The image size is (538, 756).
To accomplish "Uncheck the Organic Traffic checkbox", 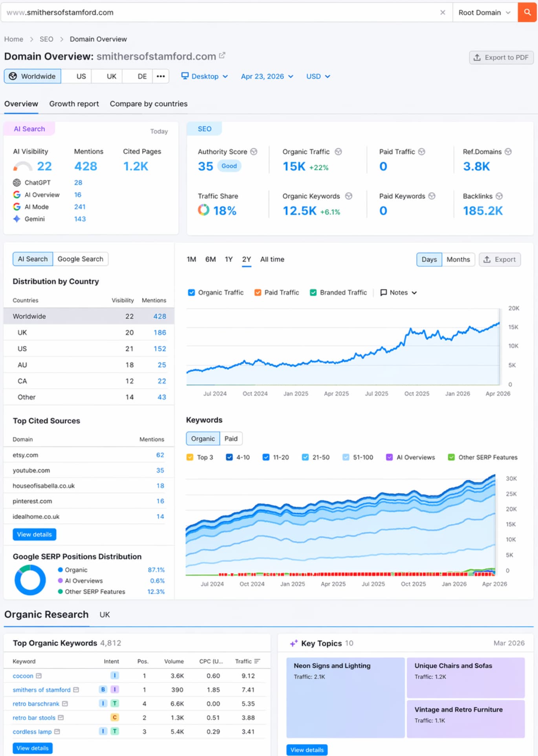I will pyautogui.click(x=191, y=292).
